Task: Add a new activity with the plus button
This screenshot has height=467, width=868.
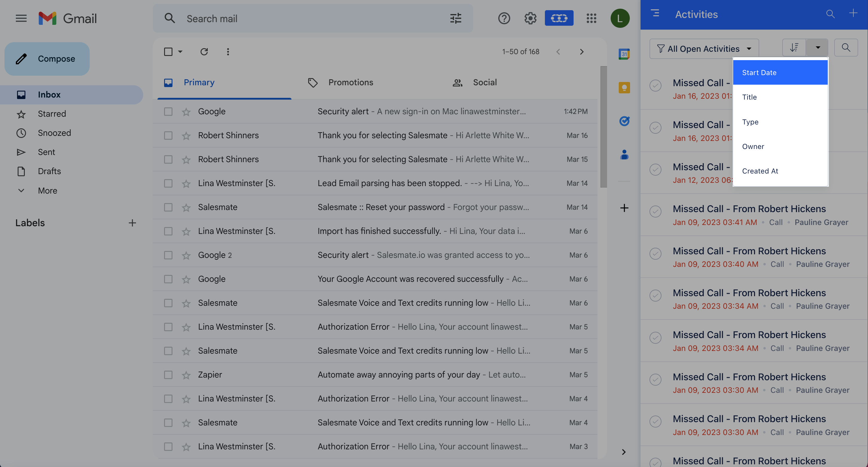Action: pyautogui.click(x=854, y=13)
